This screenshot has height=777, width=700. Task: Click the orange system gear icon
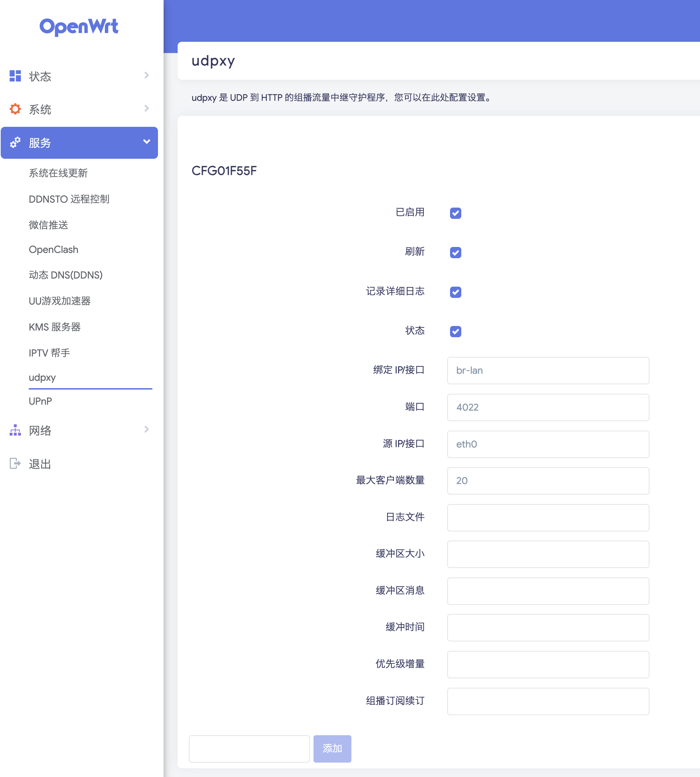(x=15, y=109)
